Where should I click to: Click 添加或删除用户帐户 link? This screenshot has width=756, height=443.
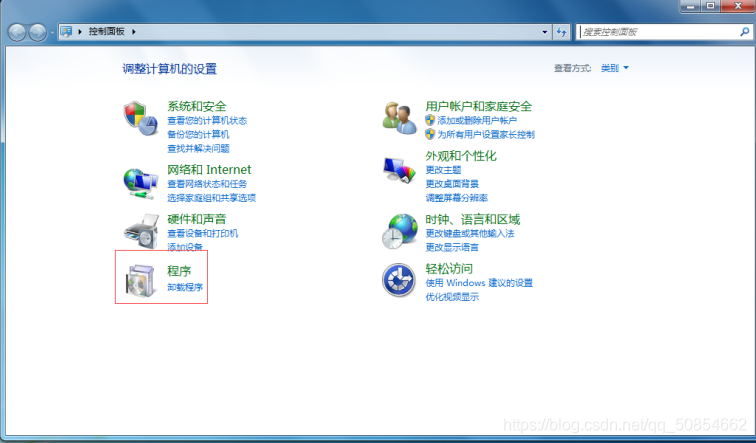click(x=477, y=121)
